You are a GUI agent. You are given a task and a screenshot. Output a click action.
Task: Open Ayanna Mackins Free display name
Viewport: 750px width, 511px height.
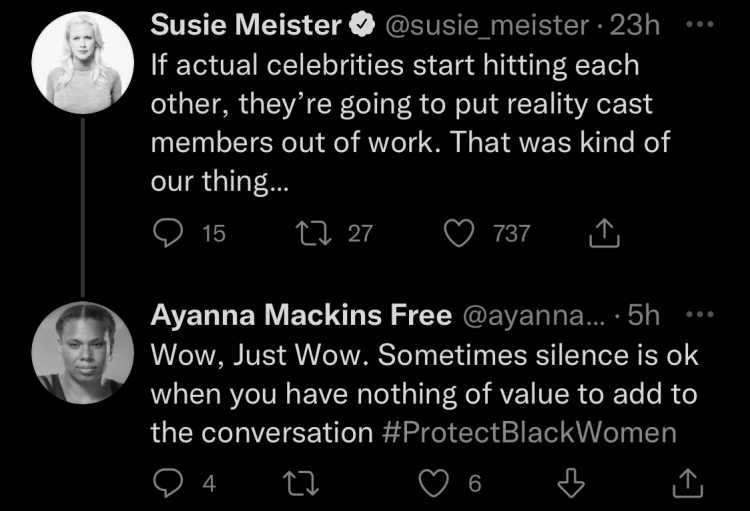pyautogui.click(x=301, y=315)
